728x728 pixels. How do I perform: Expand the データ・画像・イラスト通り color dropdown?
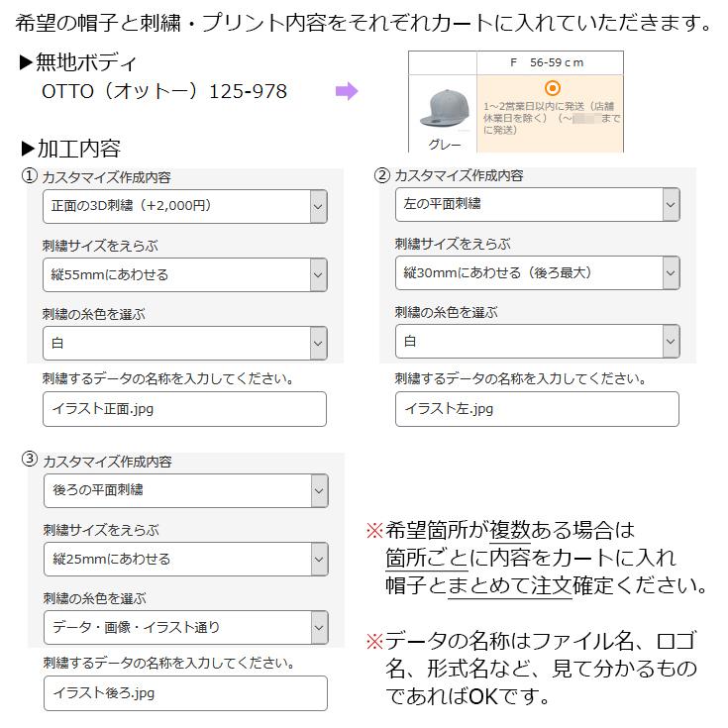click(x=184, y=627)
